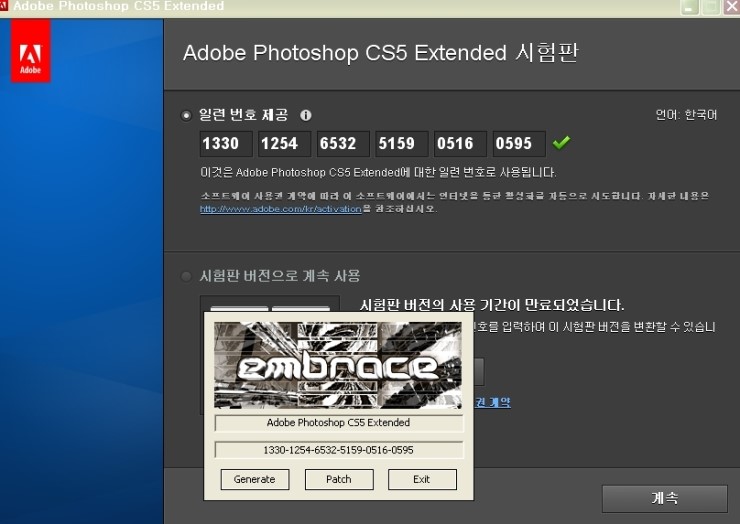Click the generated serial field in the keygen

click(x=339, y=450)
